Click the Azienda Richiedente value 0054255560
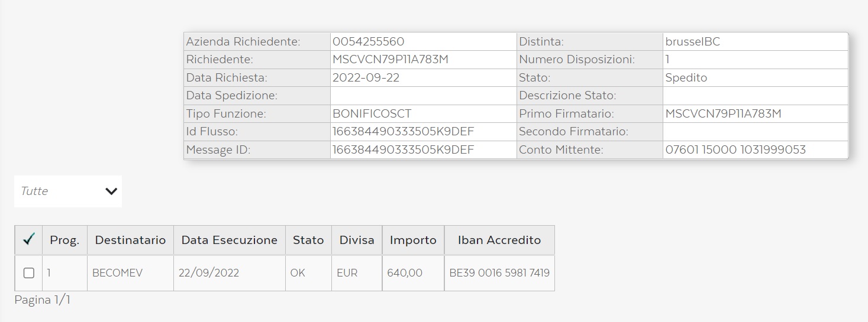The height and width of the screenshot is (322, 868). [368, 42]
